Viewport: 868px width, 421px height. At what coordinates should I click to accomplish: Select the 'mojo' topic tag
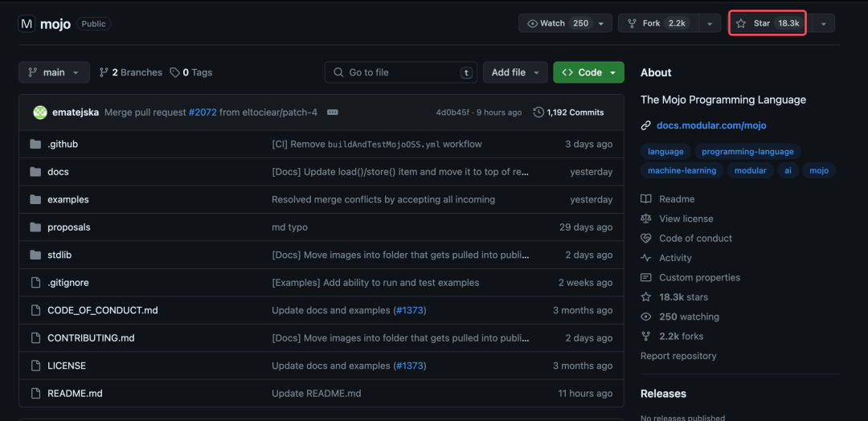tap(819, 170)
